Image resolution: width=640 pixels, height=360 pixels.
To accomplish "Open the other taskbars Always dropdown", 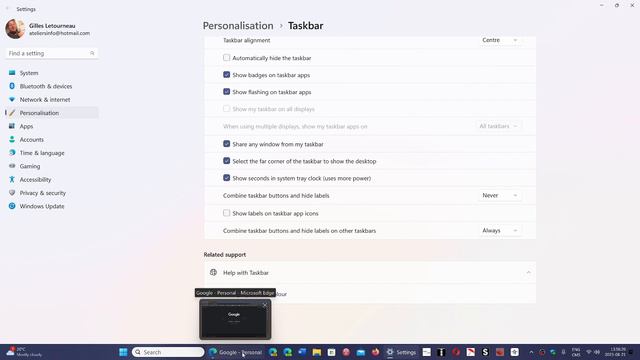I will [x=500, y=231].
